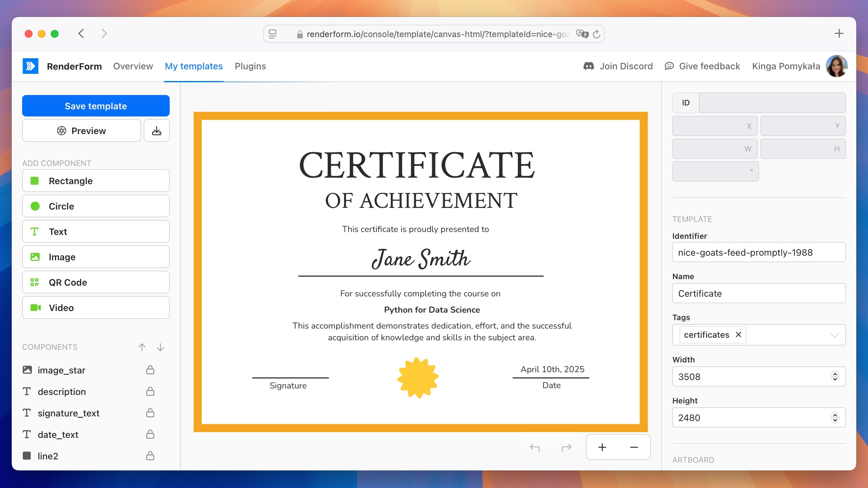
Task: Click the undo arrow on canvas
Action: pyautogui.click(x=535, y=447)
